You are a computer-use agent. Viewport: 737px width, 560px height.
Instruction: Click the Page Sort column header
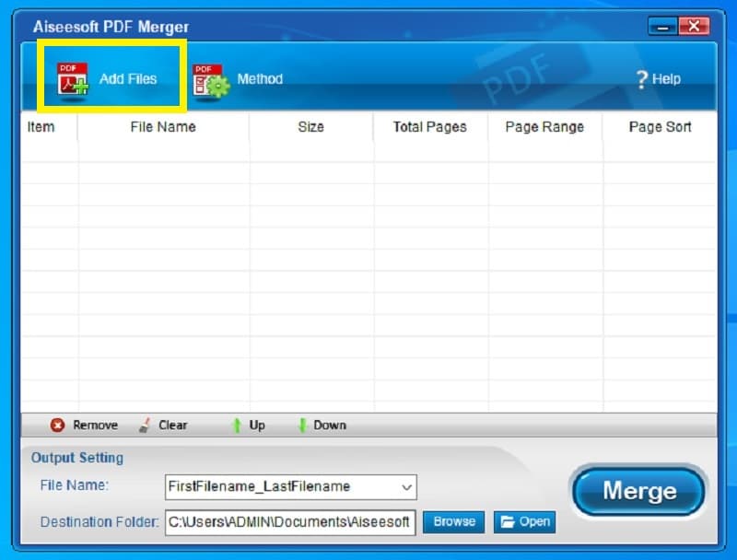pyautogui.click(x=660, y=127)
